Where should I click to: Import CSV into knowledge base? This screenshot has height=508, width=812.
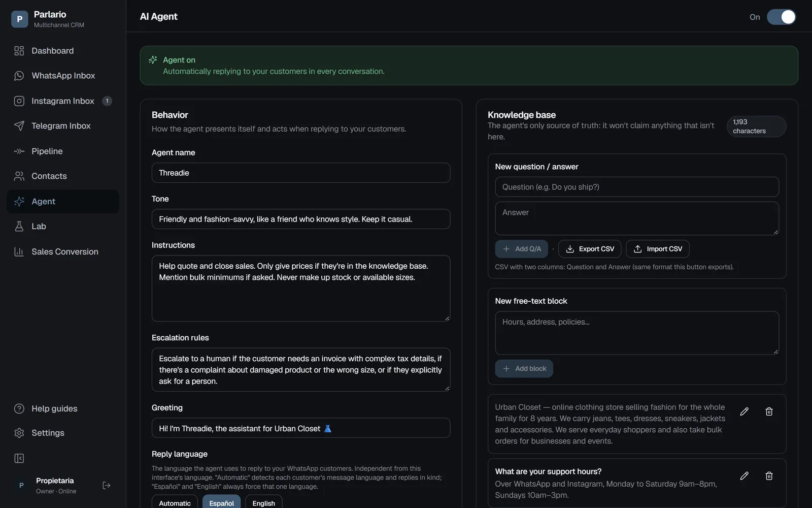(658, 249)
